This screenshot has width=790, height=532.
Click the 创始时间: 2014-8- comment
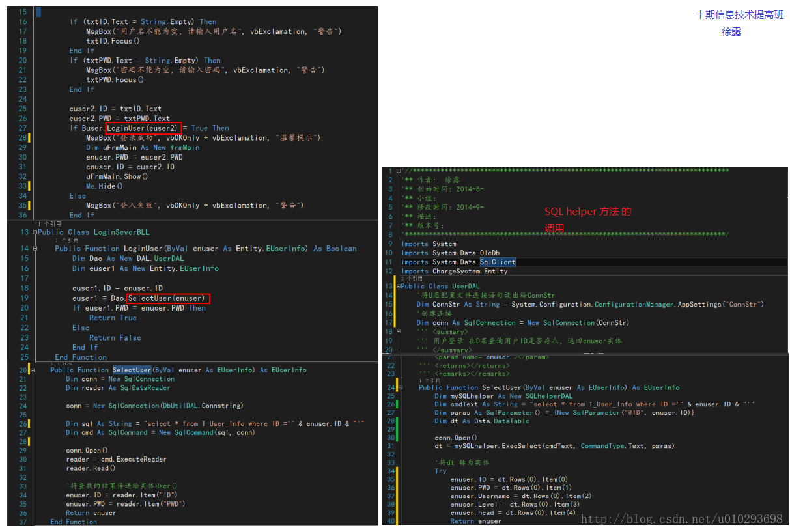pos(443,189)
